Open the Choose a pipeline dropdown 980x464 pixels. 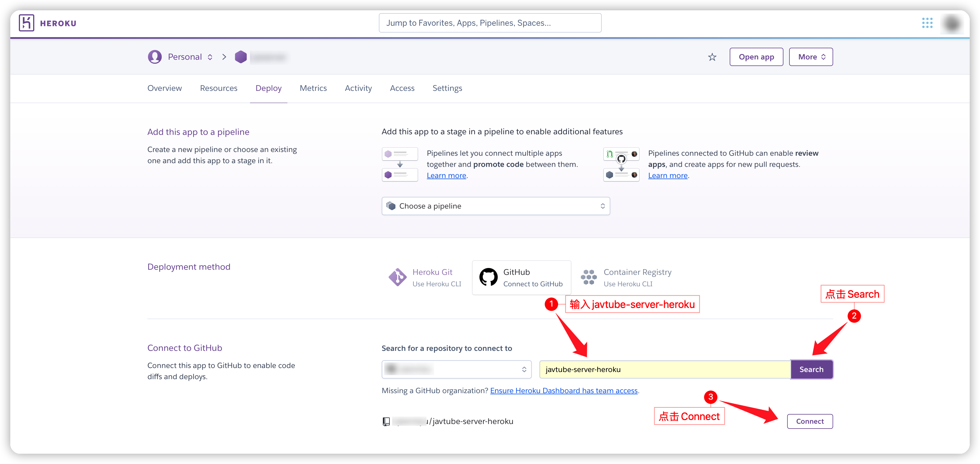[x=495, y=206]
